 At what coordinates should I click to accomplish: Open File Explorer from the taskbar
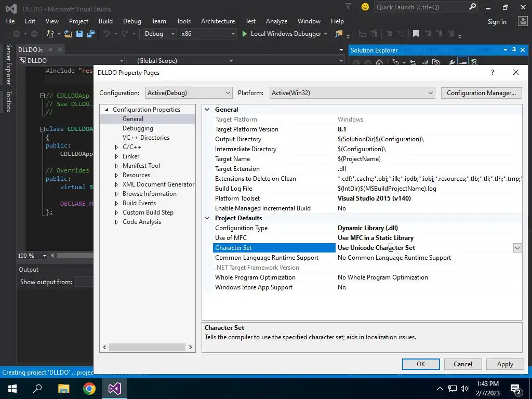(63, 388)
